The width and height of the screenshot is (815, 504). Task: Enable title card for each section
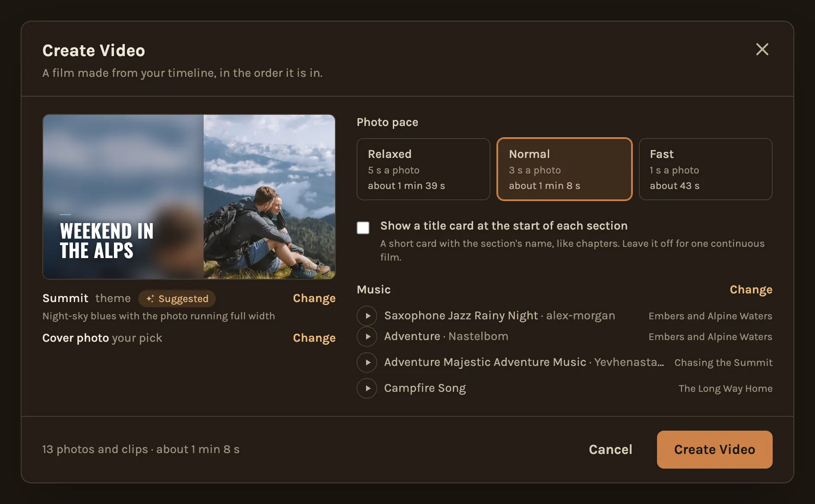[363, 228]
